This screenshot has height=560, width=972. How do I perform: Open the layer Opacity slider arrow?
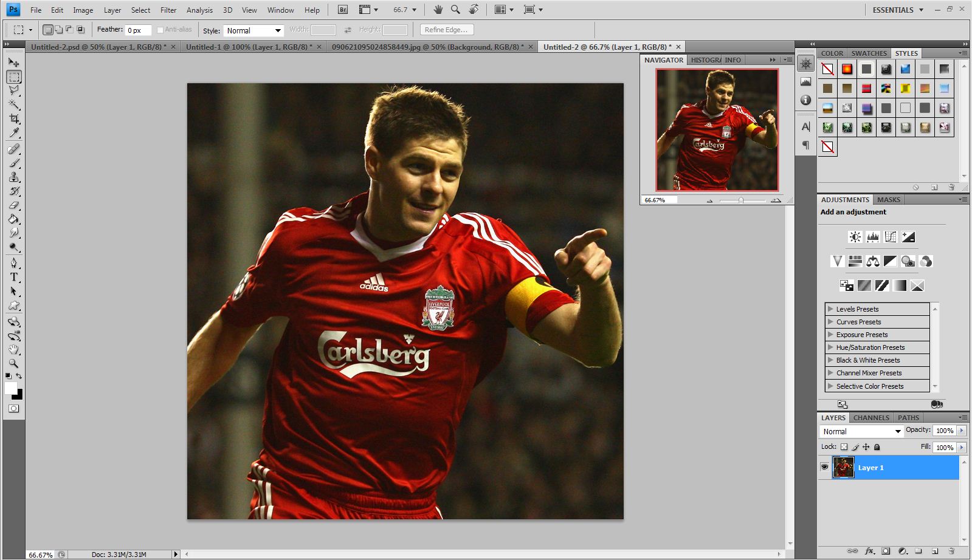pos(962,430)
